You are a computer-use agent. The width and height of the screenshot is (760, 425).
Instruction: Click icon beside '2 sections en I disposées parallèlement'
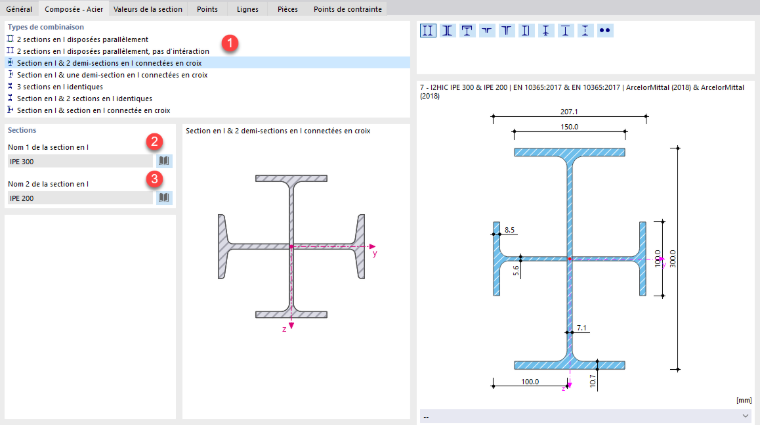coord(10,39)
